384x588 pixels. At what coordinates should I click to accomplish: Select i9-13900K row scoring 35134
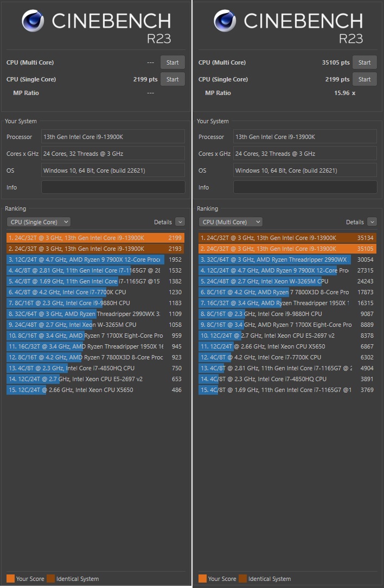point(287,238)
